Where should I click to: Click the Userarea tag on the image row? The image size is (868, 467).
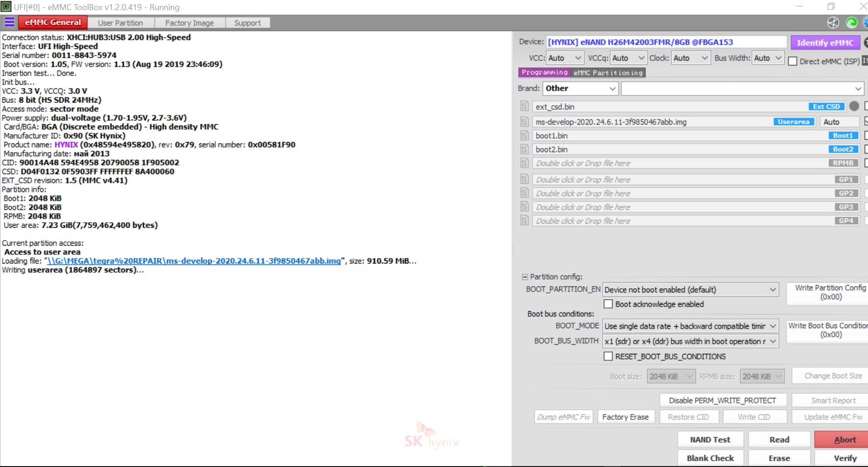(x=793, y=122)
